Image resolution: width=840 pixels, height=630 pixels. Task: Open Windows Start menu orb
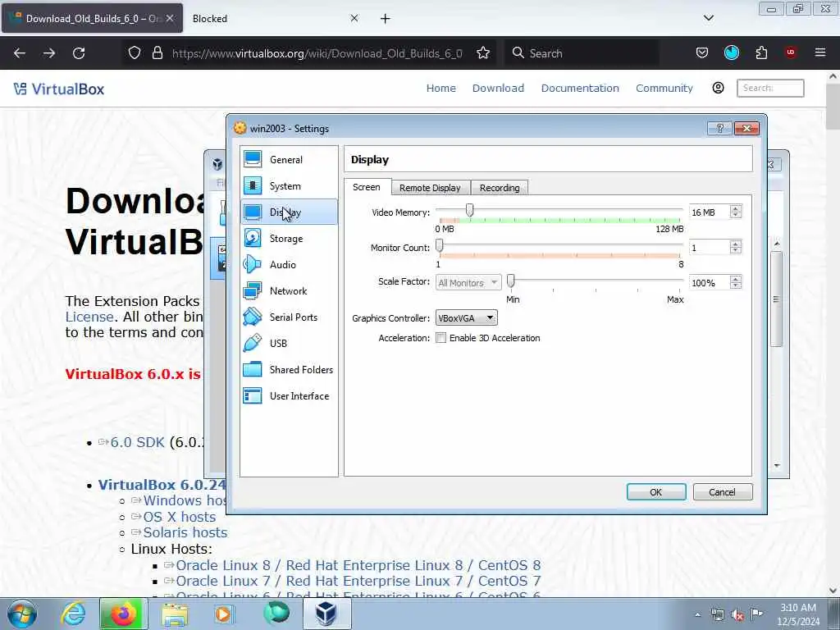click(22, 614)
